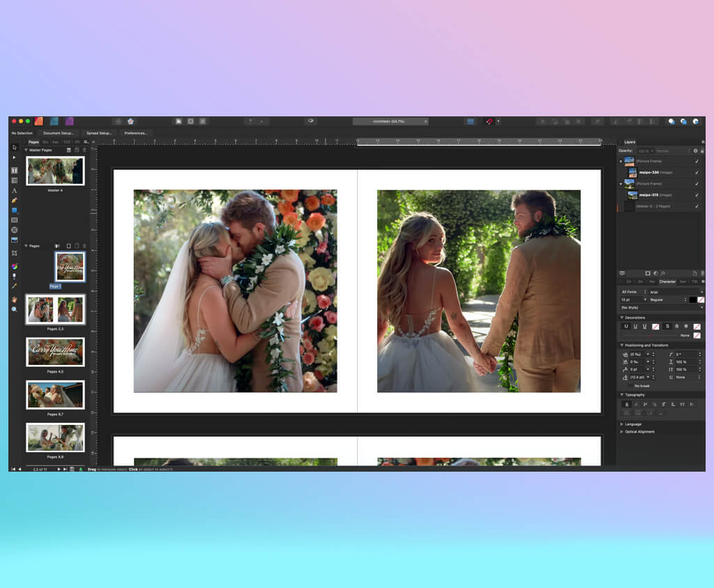Click the Add Master Page icon
Screen dimensions: 714x588
(x=69, y=150)
